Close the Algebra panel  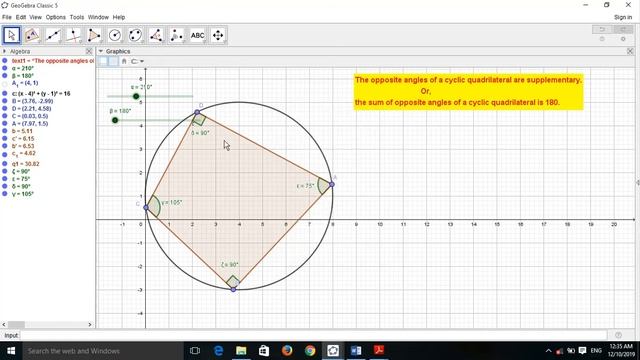pyautogui.click(x=89, y=51)
